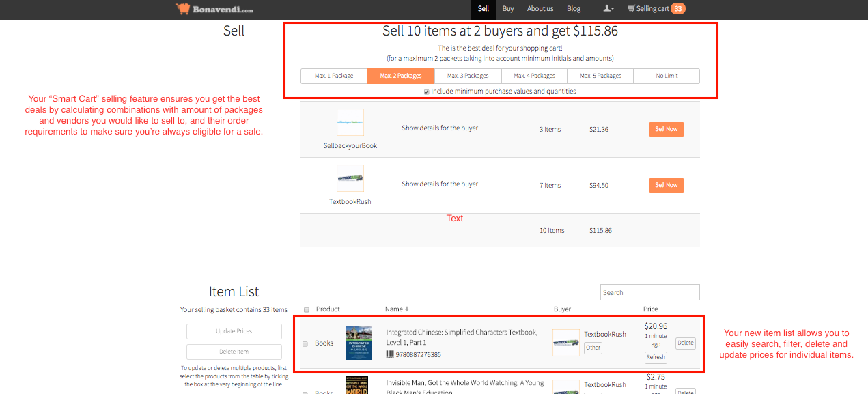Open the Blog page
Viewport: 868px width, 394px height.
point(574,9)
